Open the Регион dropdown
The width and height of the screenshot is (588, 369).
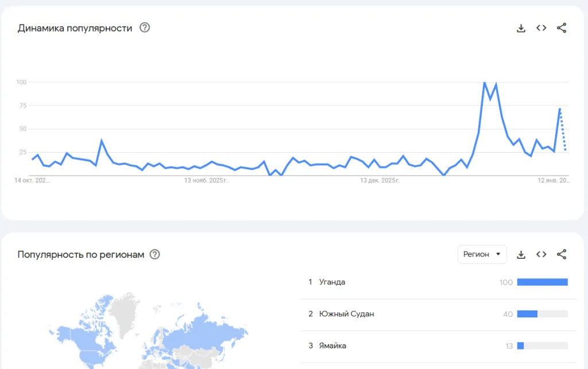482,254
